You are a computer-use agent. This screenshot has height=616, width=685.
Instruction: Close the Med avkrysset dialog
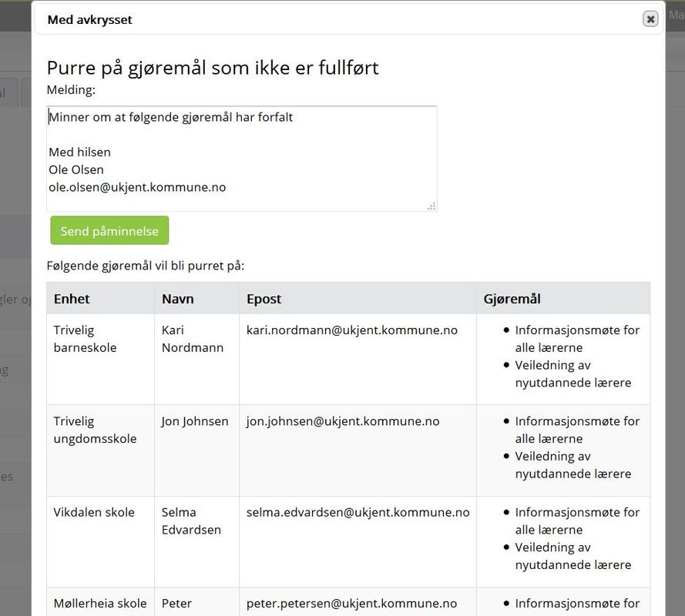650,19
